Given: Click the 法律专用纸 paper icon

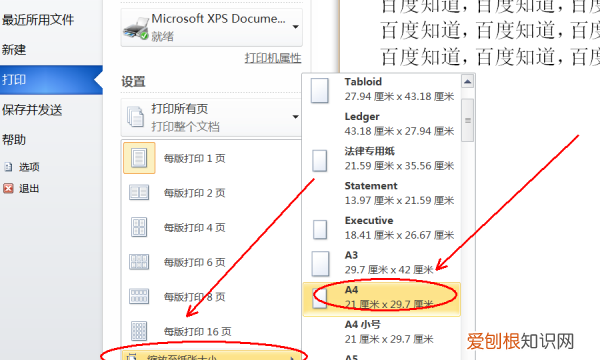Looking at the screenshot, I should [x=320, y=160].
